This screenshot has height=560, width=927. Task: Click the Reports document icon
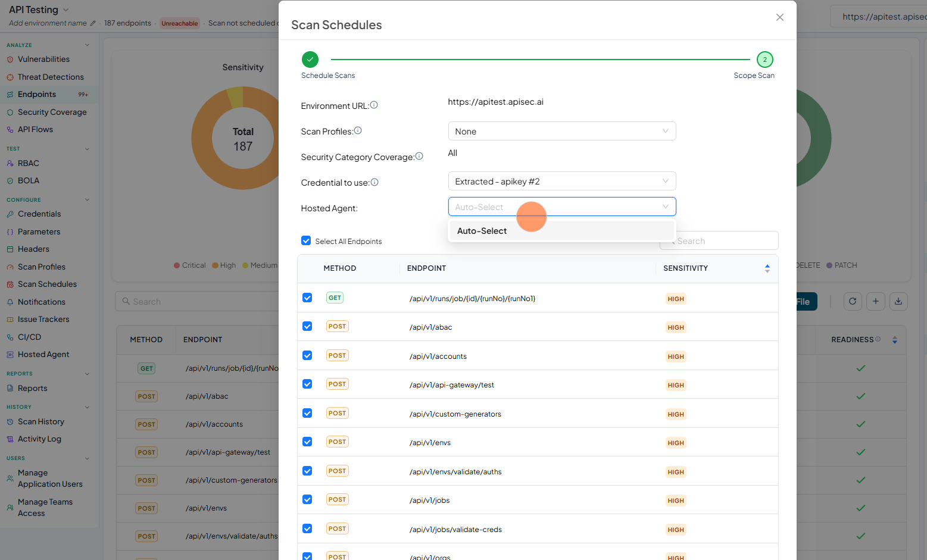click(10, 389)
